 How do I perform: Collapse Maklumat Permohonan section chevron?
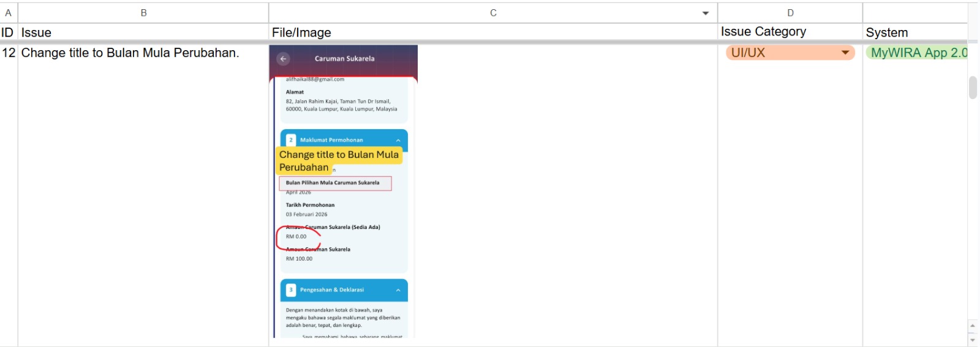point(398,140)
